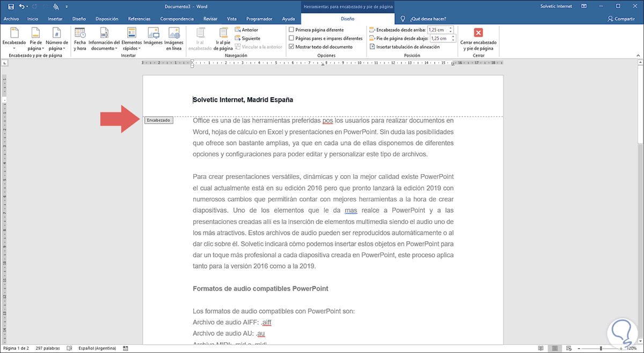Screen dimensions: 644x353
Task: Open Información del documento dropdown
Action: click(104, 39)
